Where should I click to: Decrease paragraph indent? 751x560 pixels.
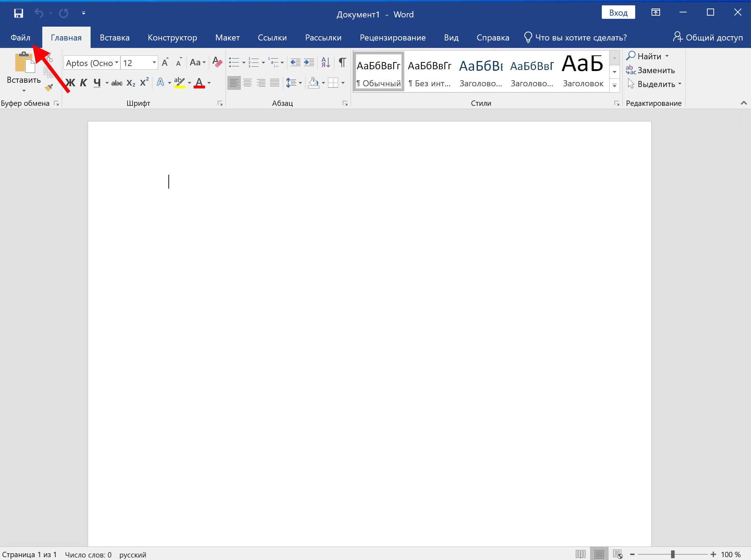coord(295,62)
